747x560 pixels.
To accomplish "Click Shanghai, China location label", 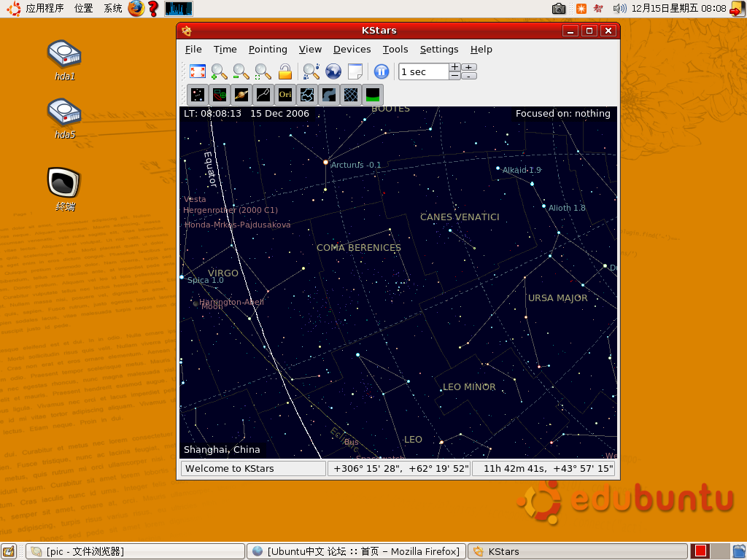I will point(222,449).
